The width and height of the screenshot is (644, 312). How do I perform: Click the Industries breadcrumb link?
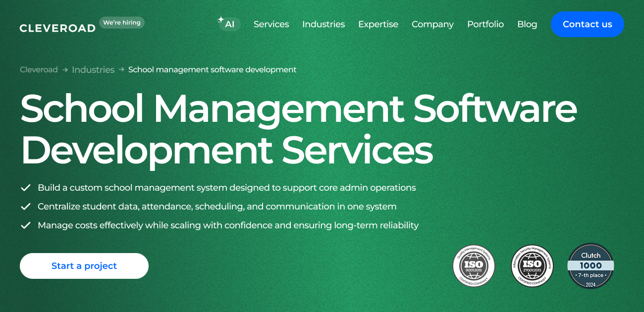point(93,70)
